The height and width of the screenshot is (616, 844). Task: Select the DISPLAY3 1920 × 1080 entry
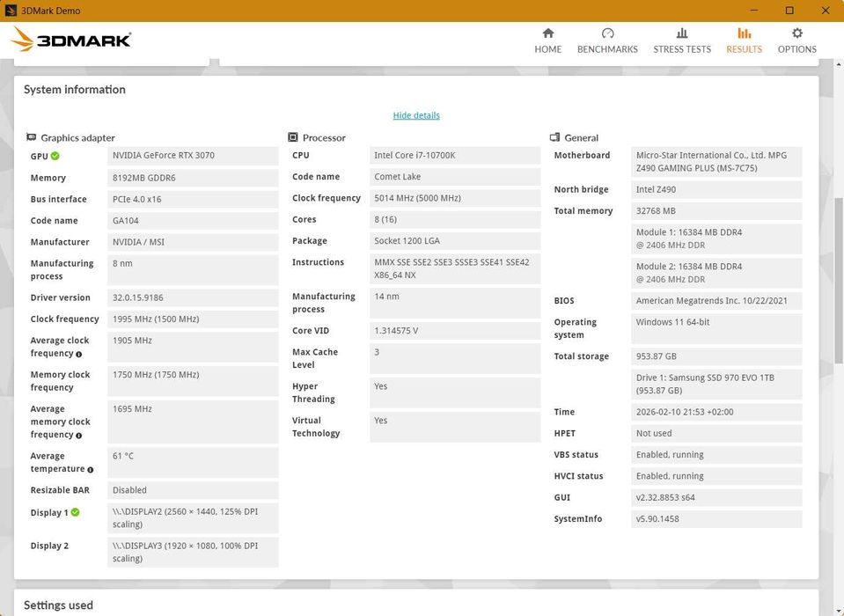193,552
